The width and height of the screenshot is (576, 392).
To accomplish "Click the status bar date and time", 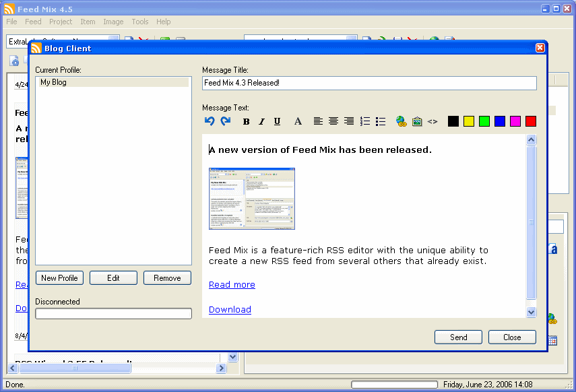I will click(488, 385).
